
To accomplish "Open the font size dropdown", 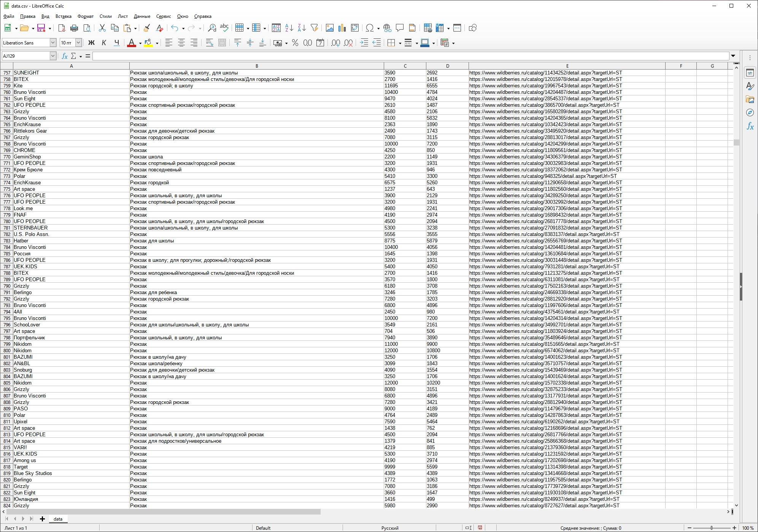I will [x=78, y=43].
